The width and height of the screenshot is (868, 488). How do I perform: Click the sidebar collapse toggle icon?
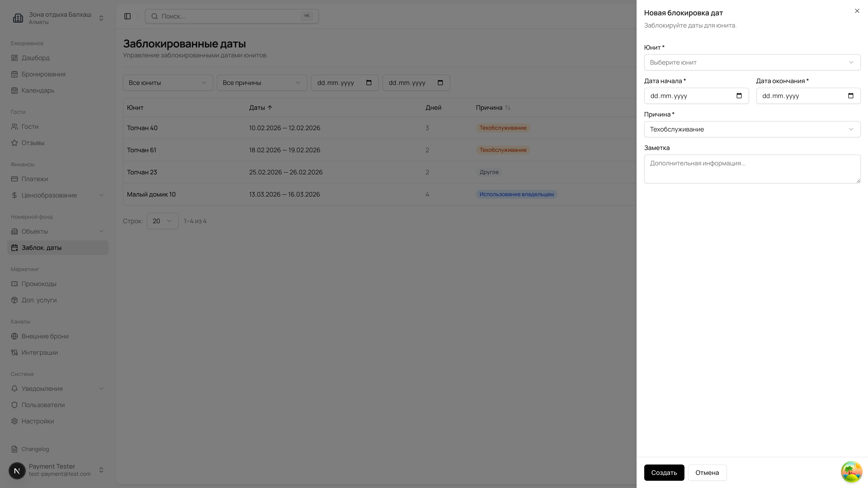(x=127, y=16)
